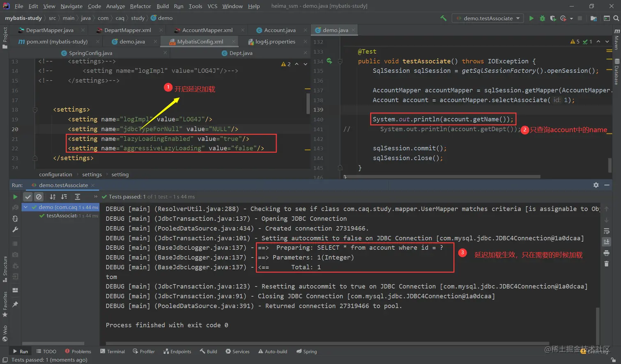
Task: Open the Run panel gear settings icon
Action: (596, 185)
